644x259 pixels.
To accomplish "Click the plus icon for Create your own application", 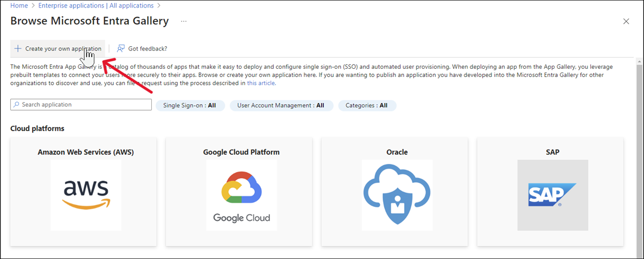I will coord(18,48).
